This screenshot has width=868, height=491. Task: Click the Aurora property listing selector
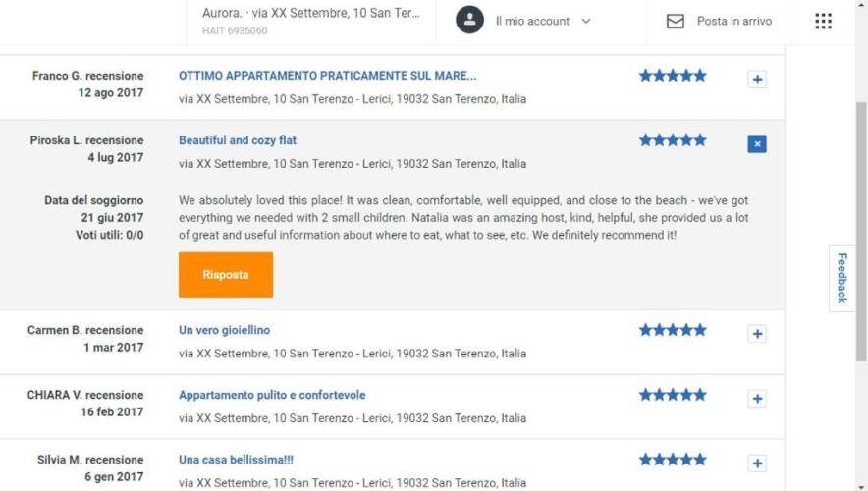[310, 21]
